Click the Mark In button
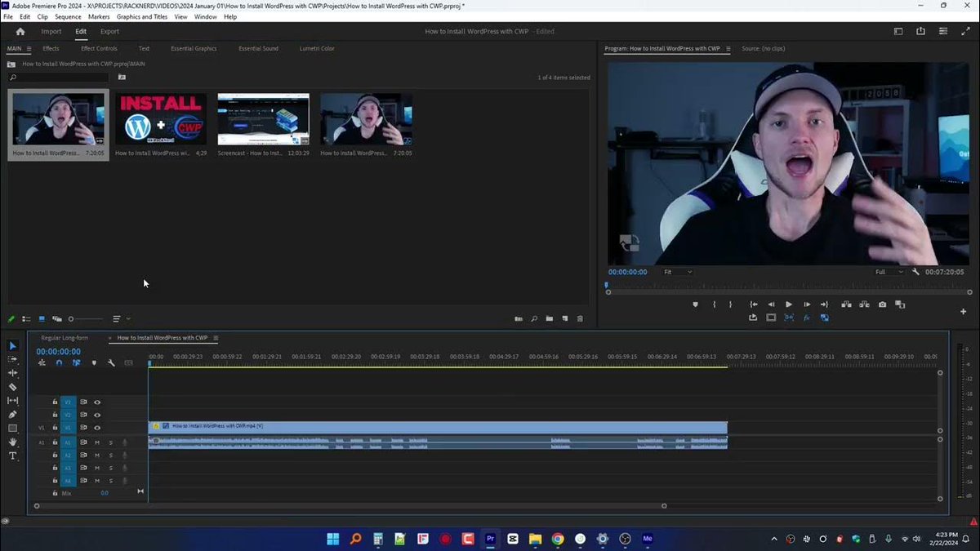 tap(715, 304)
